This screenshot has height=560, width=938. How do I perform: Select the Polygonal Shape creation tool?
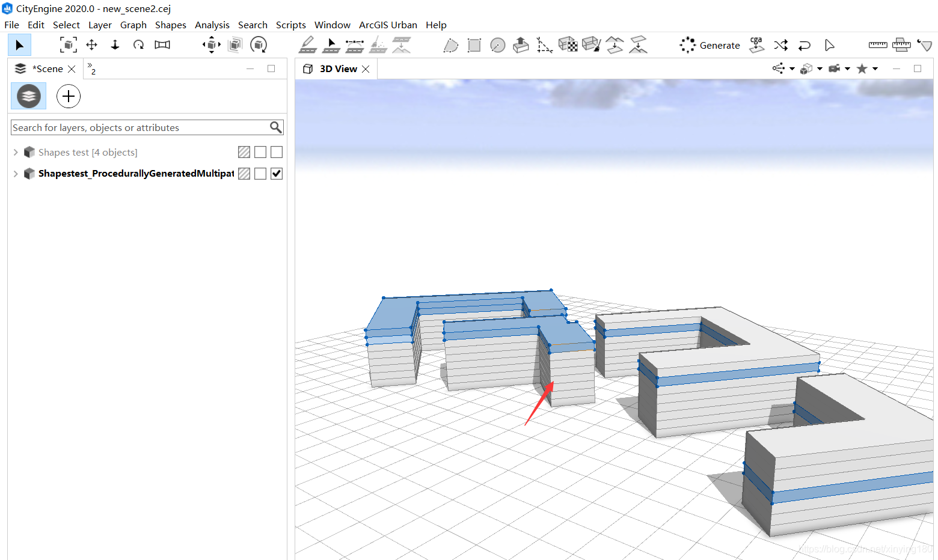(x=450, y=45)
